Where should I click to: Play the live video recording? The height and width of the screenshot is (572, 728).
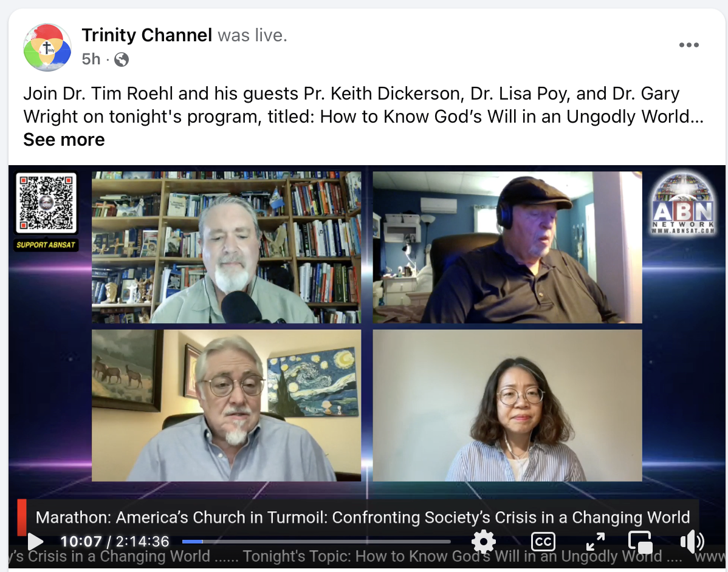click(35, 542)
